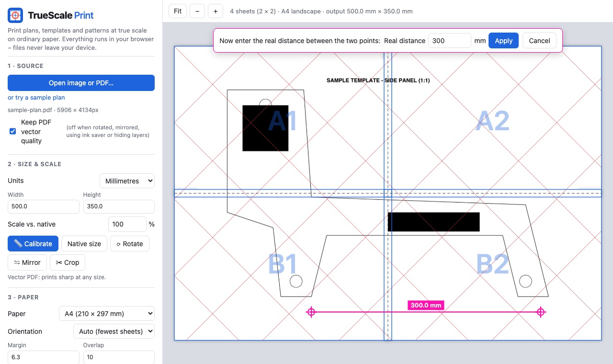
Task: Click the Scale vs. native percentage field
Action: coord(127,224)
